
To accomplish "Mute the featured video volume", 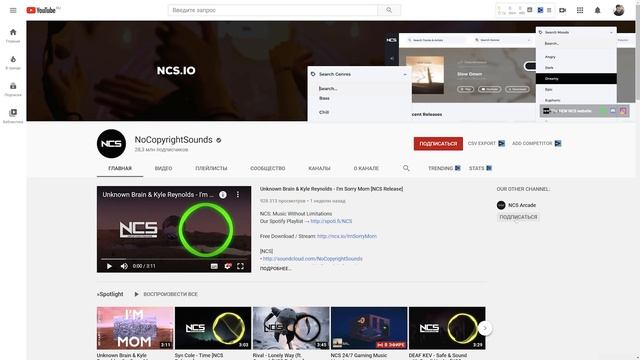I will click(x=124, y=266).
